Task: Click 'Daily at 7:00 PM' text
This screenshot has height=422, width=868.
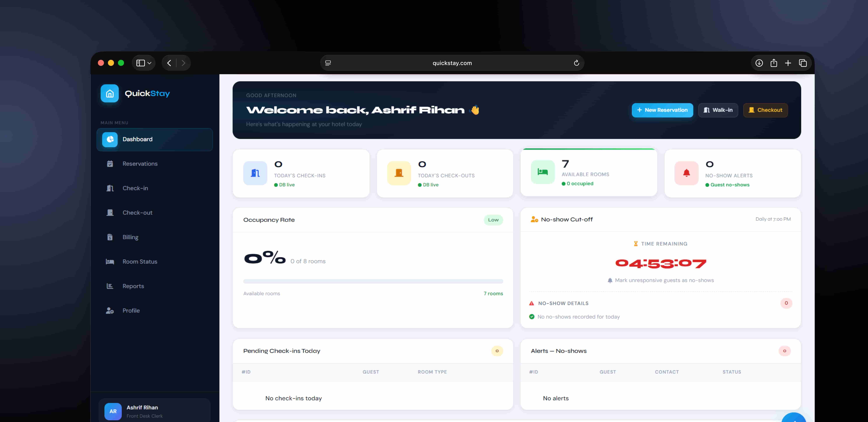Action: (773, 219)
